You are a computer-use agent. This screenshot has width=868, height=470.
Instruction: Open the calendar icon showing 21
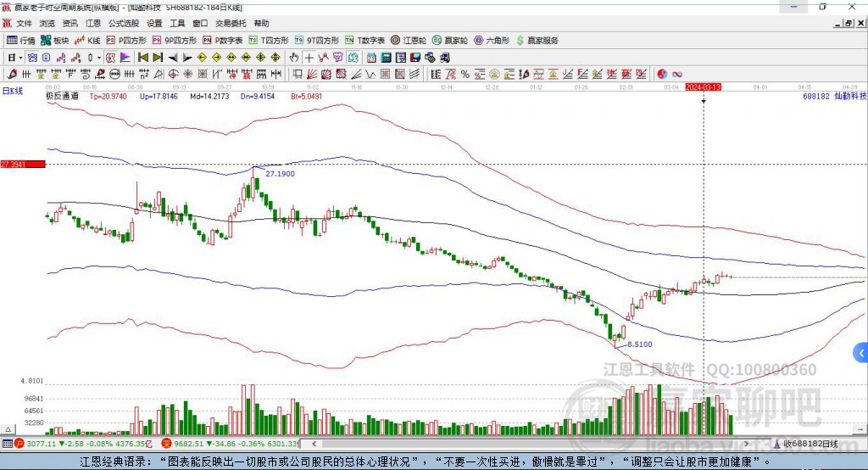[x=371, y=58]
